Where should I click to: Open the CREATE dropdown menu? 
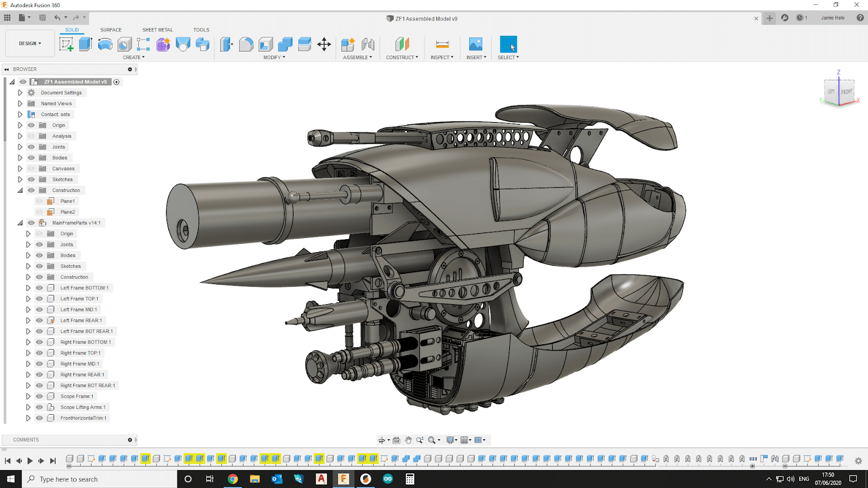133,57
